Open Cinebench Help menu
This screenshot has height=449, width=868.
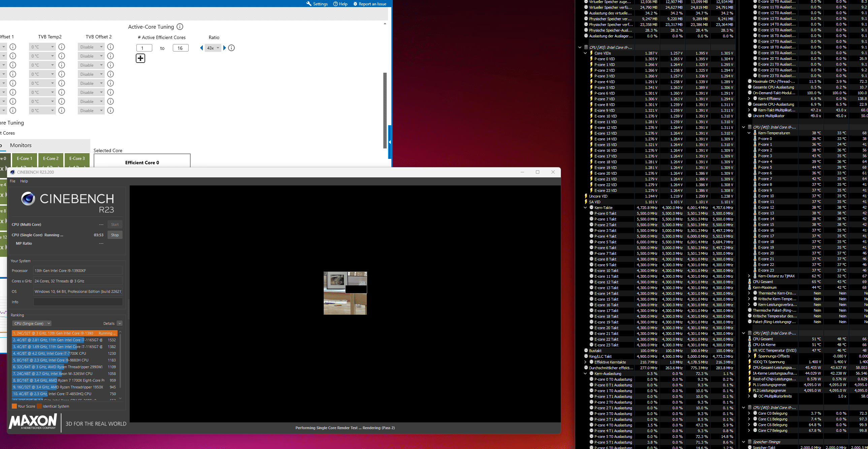point(24,181)
